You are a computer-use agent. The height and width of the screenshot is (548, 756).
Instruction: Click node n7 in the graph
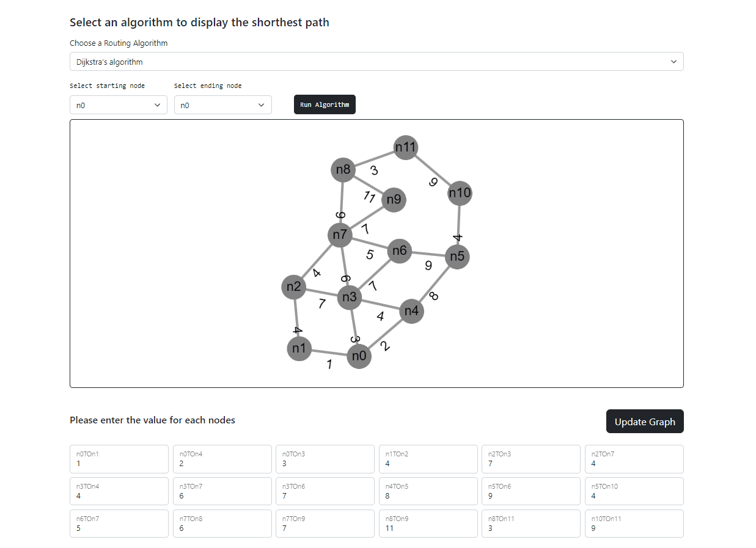340,234
